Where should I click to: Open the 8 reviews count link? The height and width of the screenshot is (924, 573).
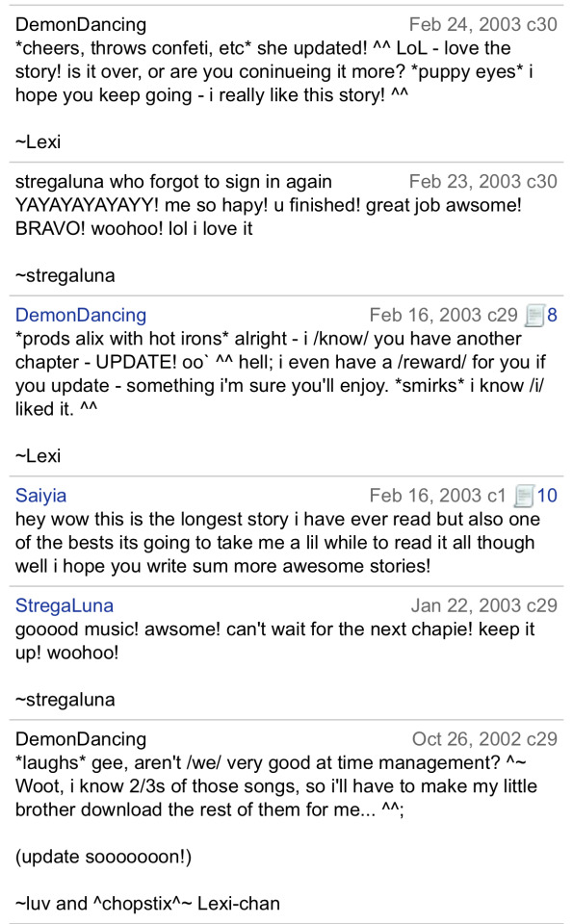pos(552,315)
